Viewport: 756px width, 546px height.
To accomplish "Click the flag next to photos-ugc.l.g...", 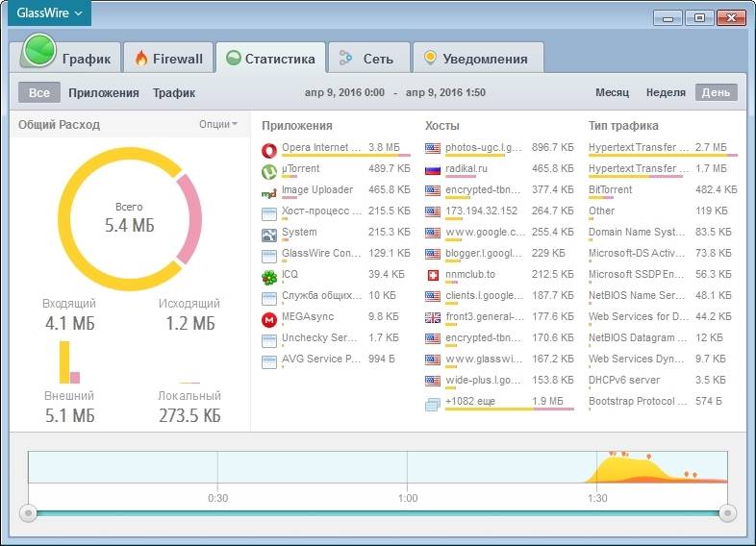I will pos(433,148).
